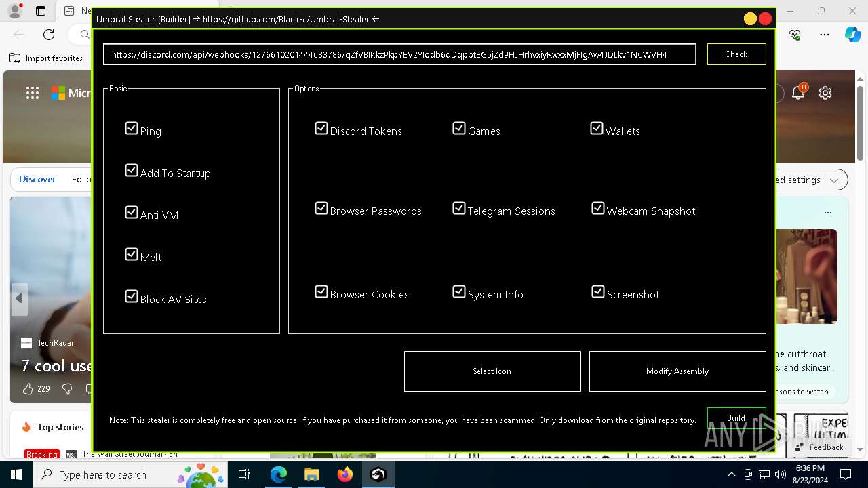Click the Check webhook button

(x=736, y=54)
